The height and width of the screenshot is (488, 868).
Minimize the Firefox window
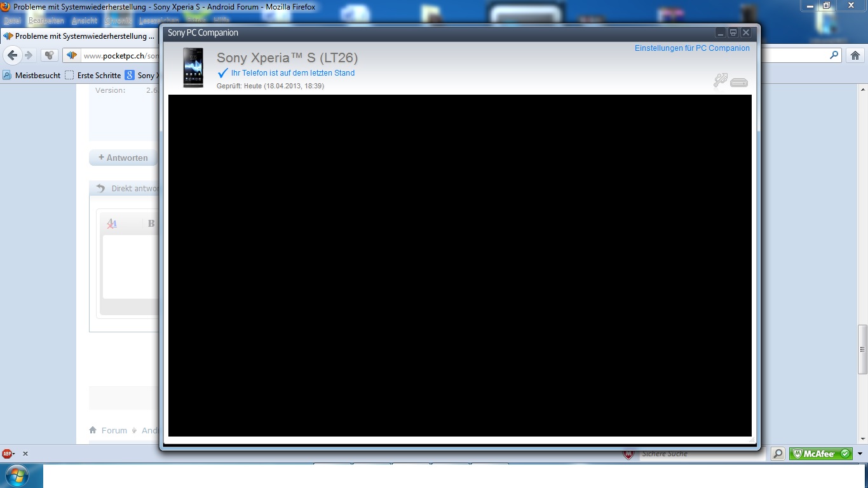(x=810, y=6)
